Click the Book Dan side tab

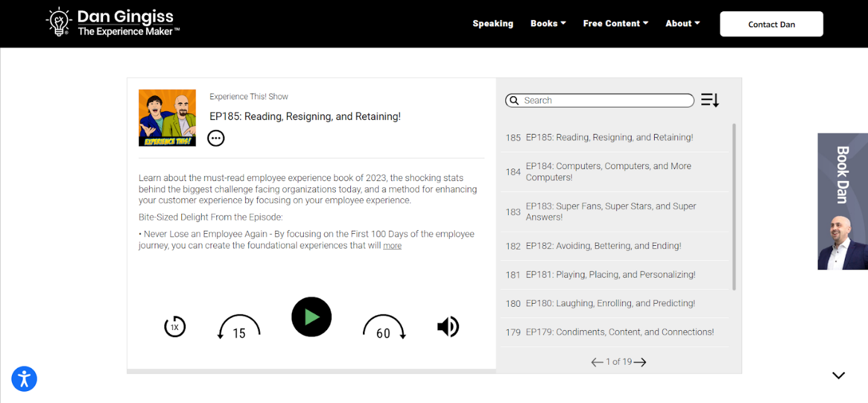(843, 201)
